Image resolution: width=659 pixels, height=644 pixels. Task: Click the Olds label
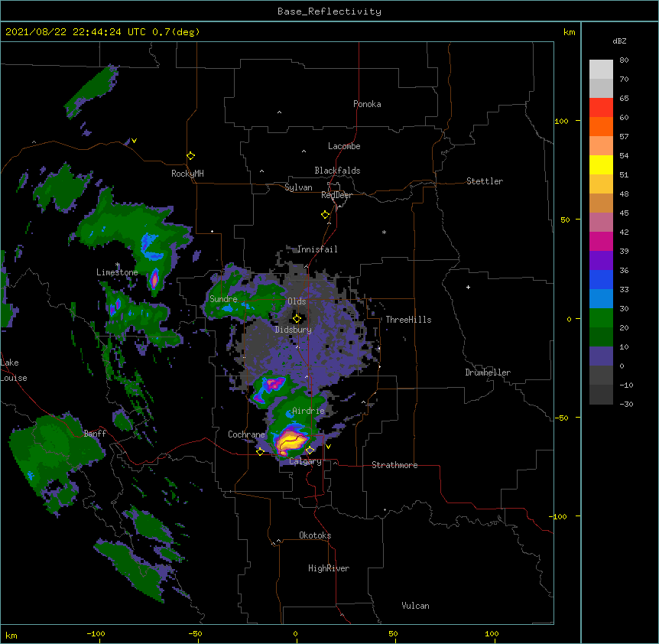point(297,301)
